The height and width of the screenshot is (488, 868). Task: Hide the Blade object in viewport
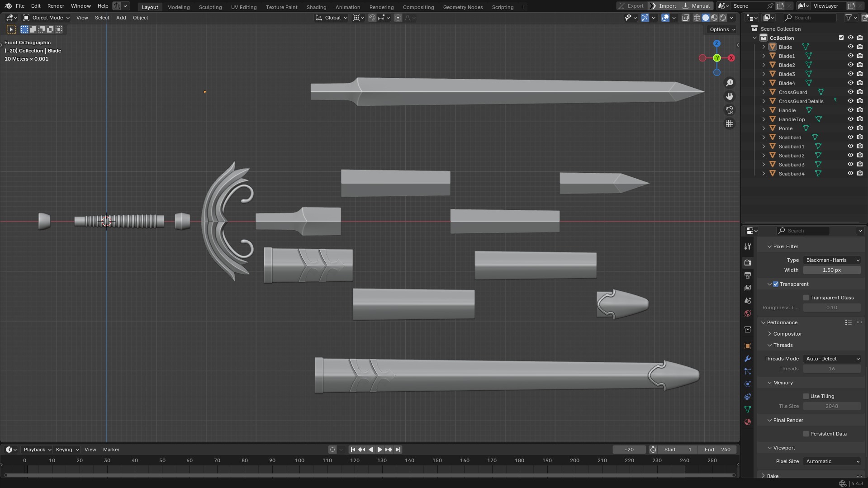tap(850, 47)
